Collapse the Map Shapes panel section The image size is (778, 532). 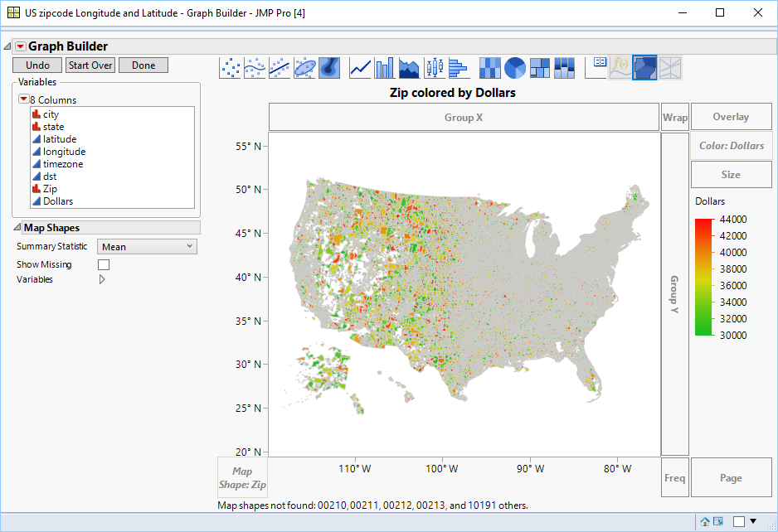[x=17, y=228]
